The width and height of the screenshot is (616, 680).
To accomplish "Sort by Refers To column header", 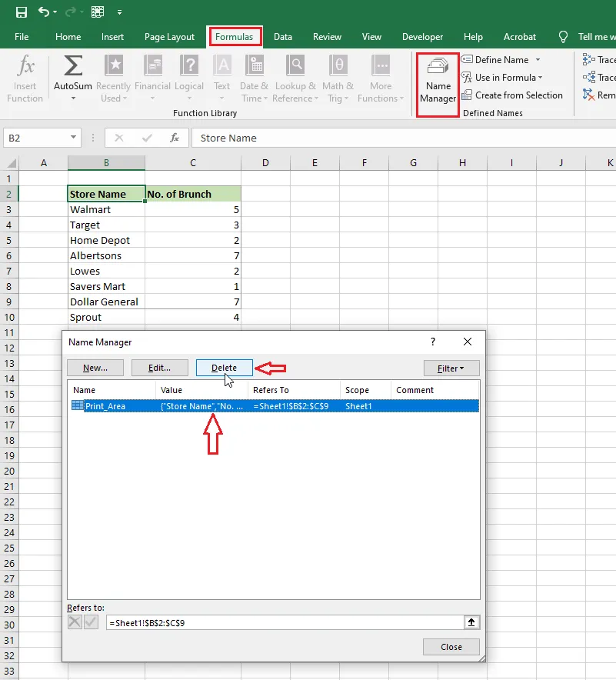I will point(294,390).
